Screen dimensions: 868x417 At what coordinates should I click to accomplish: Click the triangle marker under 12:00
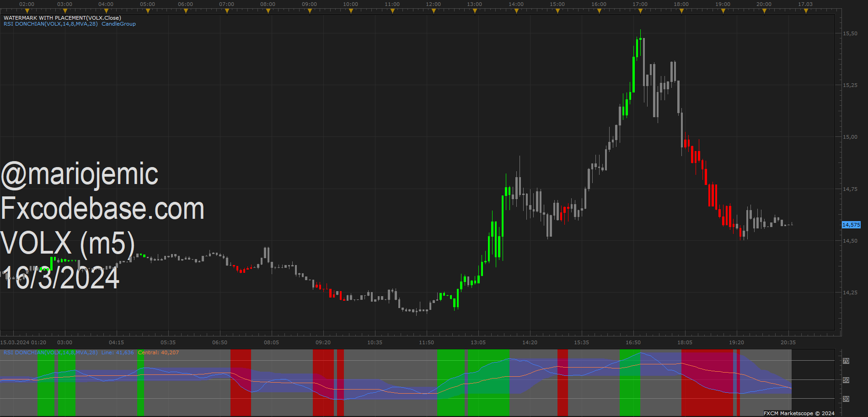[x=434, y=11]
